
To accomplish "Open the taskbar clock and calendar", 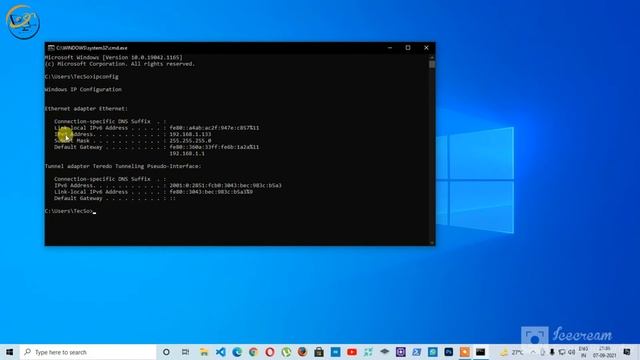I will point(604,352).
